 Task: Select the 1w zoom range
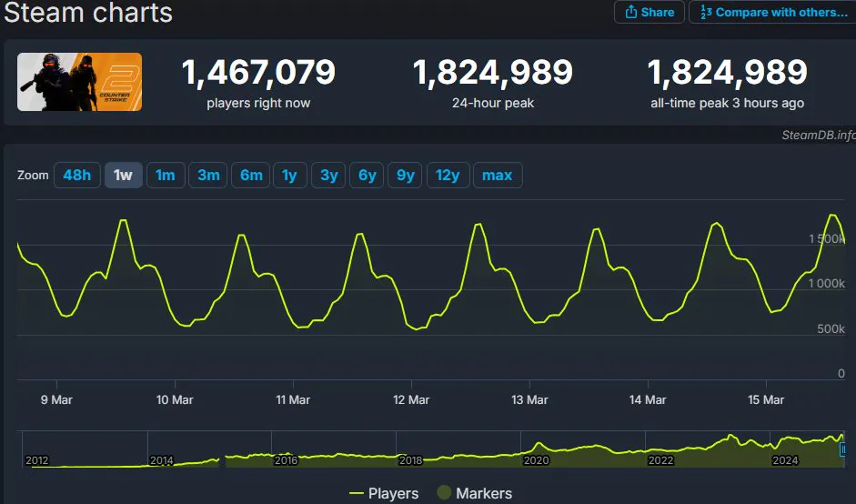coord(124,176)
